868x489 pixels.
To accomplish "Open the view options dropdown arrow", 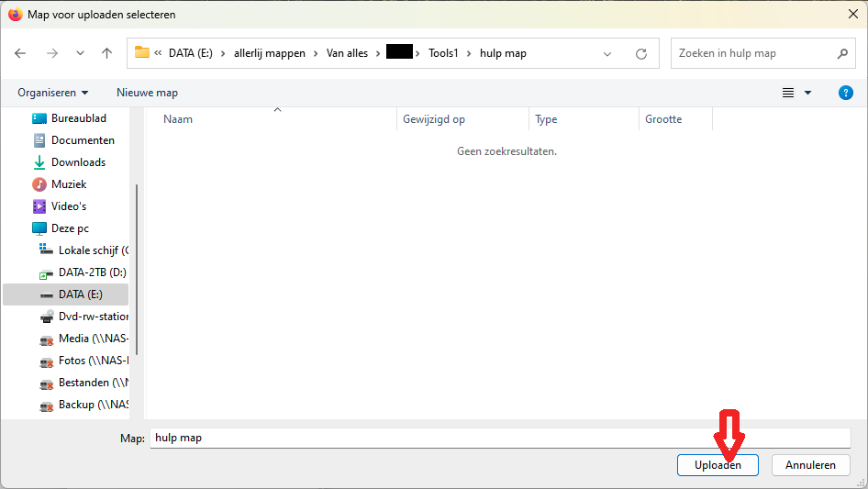I will click(808, 93).
